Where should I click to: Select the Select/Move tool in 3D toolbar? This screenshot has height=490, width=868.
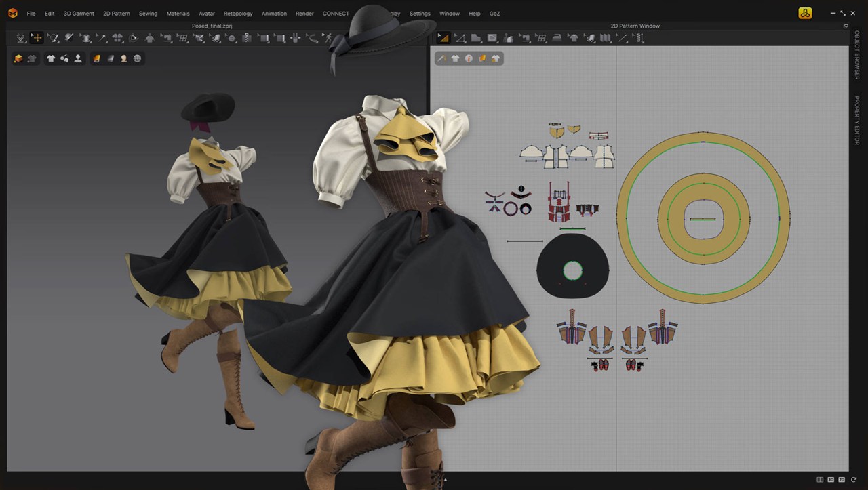37,39
